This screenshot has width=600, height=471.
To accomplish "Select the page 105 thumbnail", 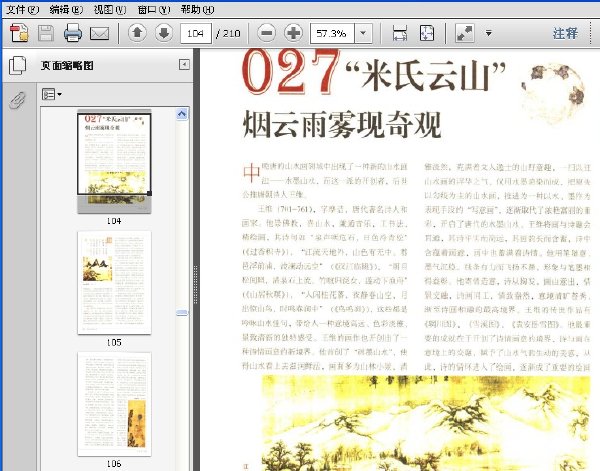I will 114,283.
